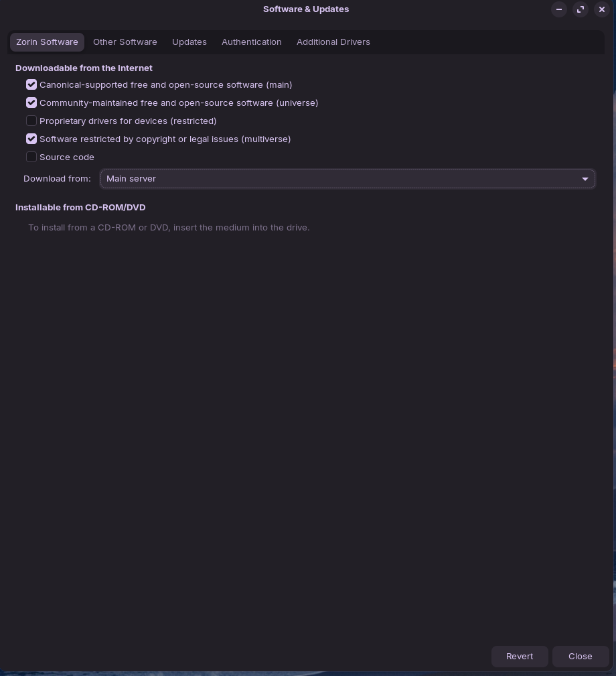Enable Proprietary drivers for devices (restricted)

click(x=31, y=121)
